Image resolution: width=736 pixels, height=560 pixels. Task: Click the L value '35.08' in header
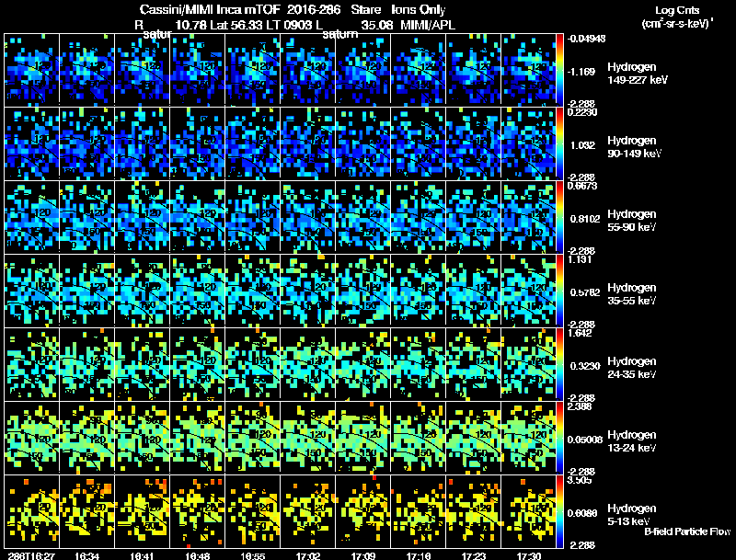377,25
